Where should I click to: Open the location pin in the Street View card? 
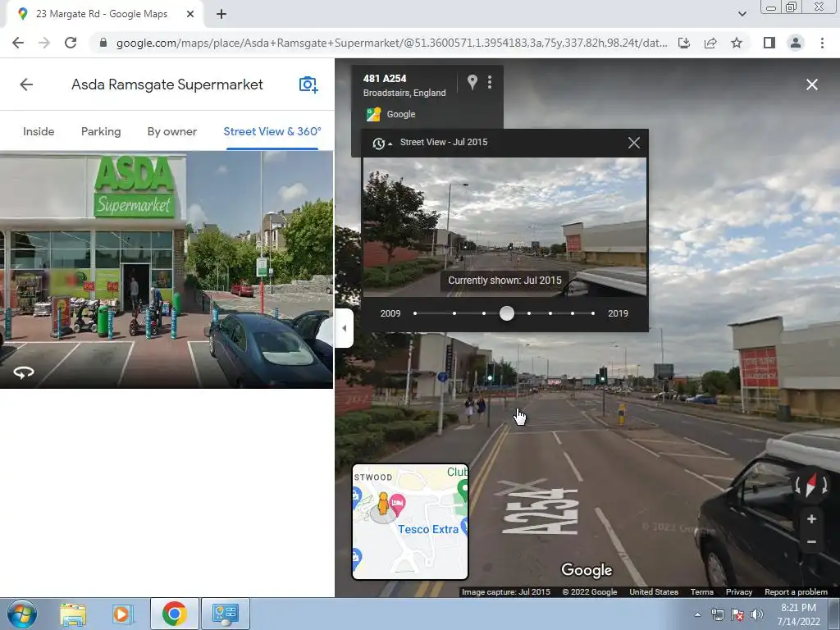click(472, 82)
